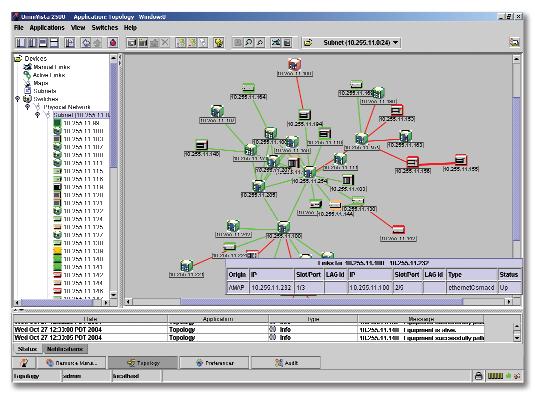
Task: Click the Status column header in links table
Action: click(509, 275)
